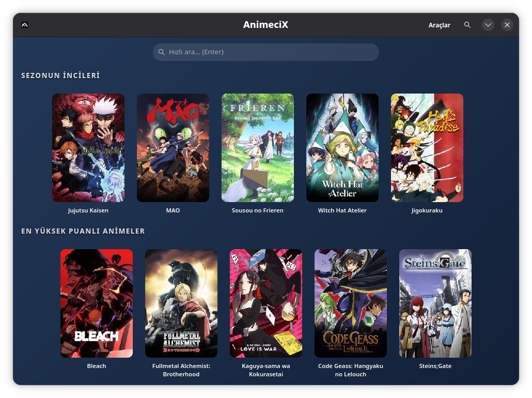Click the AnimeciX window title
The image size is (532, 398).
pos(265,25)
